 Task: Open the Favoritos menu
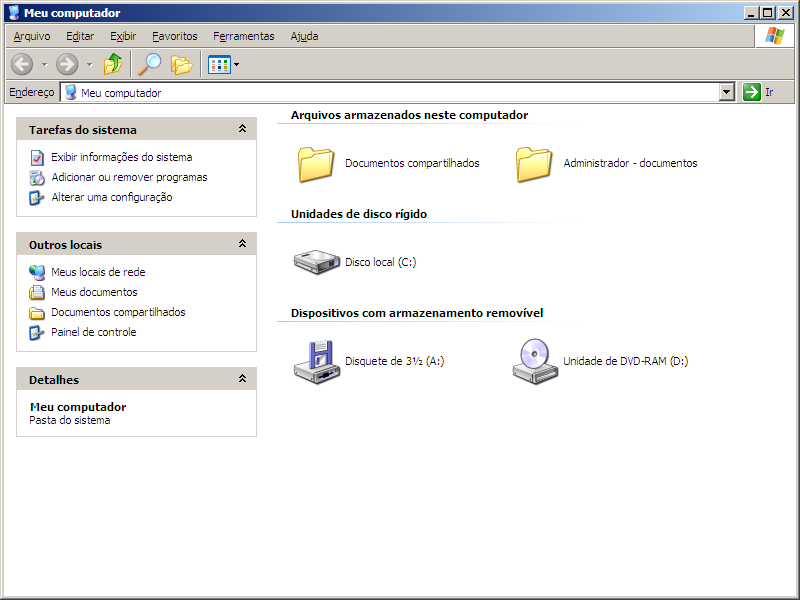pos(174,36)
